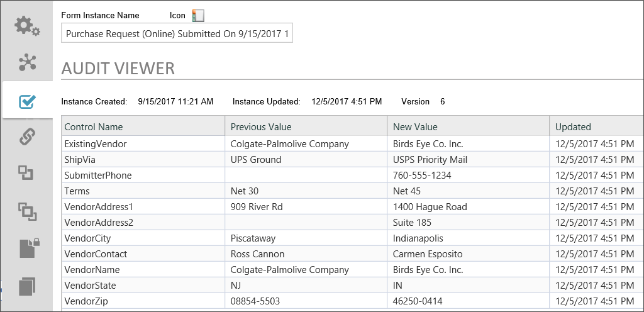Select the copy pages sidebar icon
Viewport: 644px width, 312px height.
pyautogui.click(x=27, y=286)
